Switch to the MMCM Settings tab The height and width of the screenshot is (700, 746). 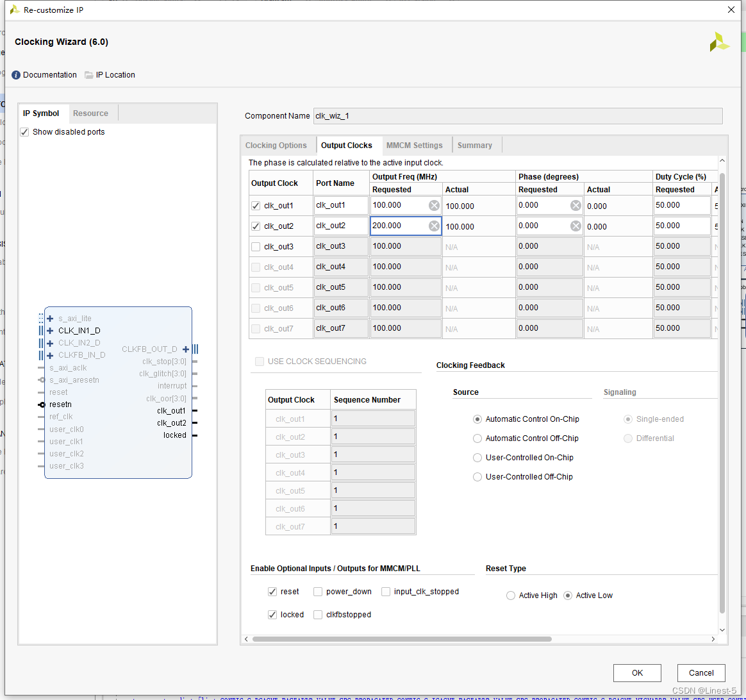[414, 146]
